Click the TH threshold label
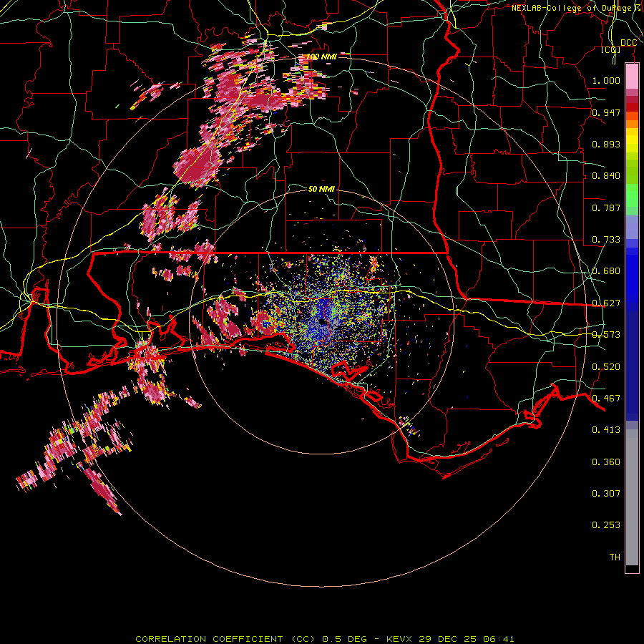 [x=615, y=557]
